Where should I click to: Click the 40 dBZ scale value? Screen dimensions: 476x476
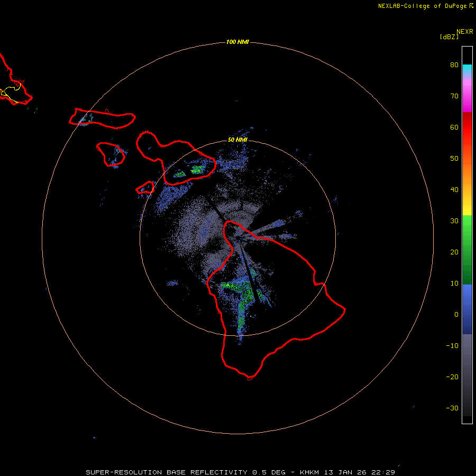point(454,190)
